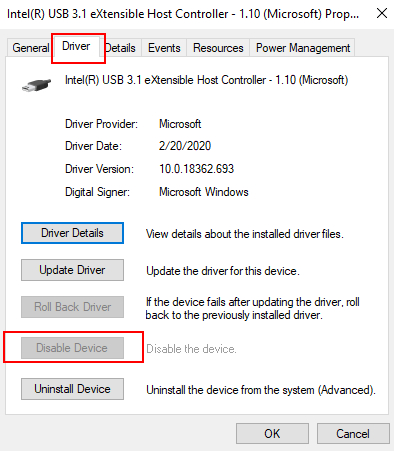Image resolution: width=394 pixels, height=451 pixels.
Task: Close the properties dialog window
Action: [382, 13]
